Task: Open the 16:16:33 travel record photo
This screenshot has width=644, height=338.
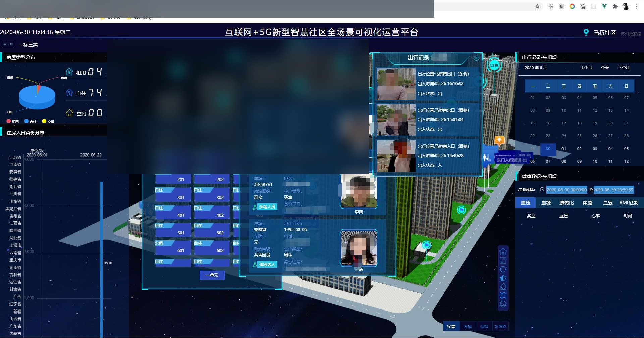Action: point(396,84)
